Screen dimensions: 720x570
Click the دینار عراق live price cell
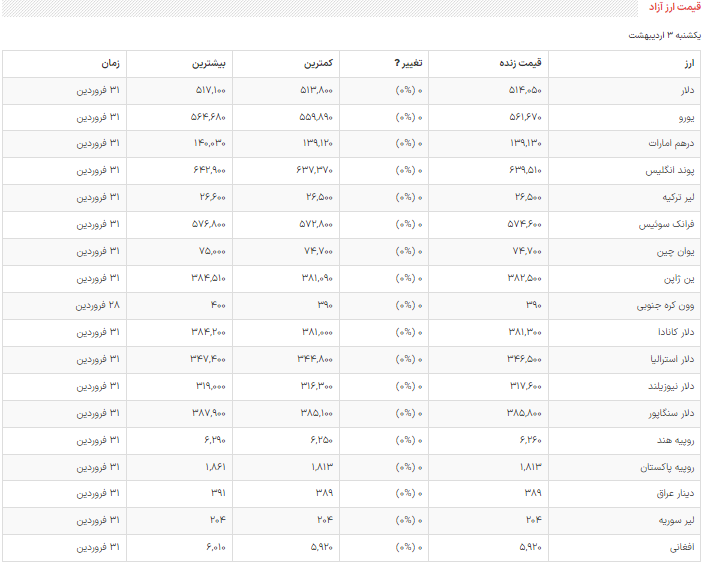click(532, 494)
